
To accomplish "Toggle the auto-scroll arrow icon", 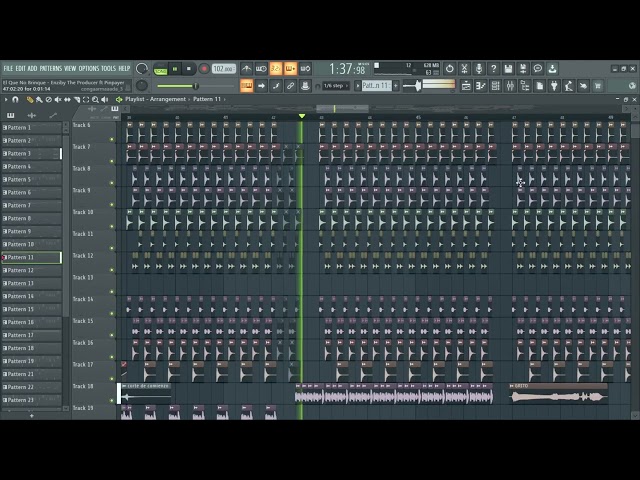I will [x=261, y=86].
